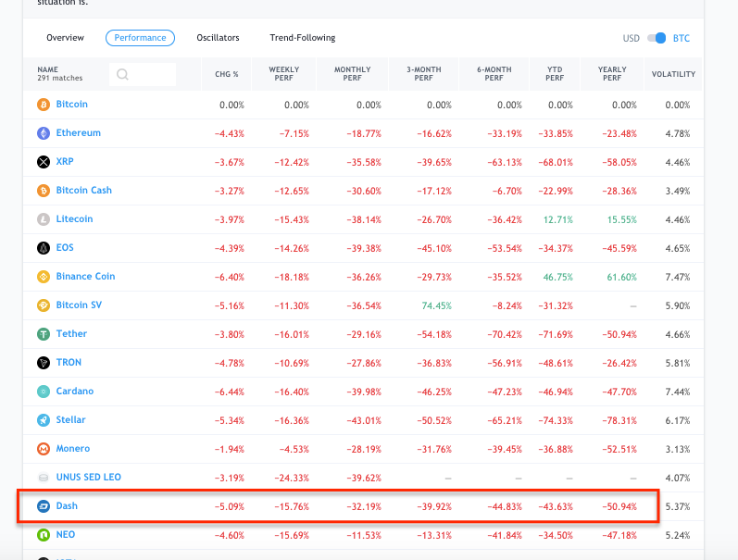Sort by 3-Month Perf column header

click(x=423, y=74)
